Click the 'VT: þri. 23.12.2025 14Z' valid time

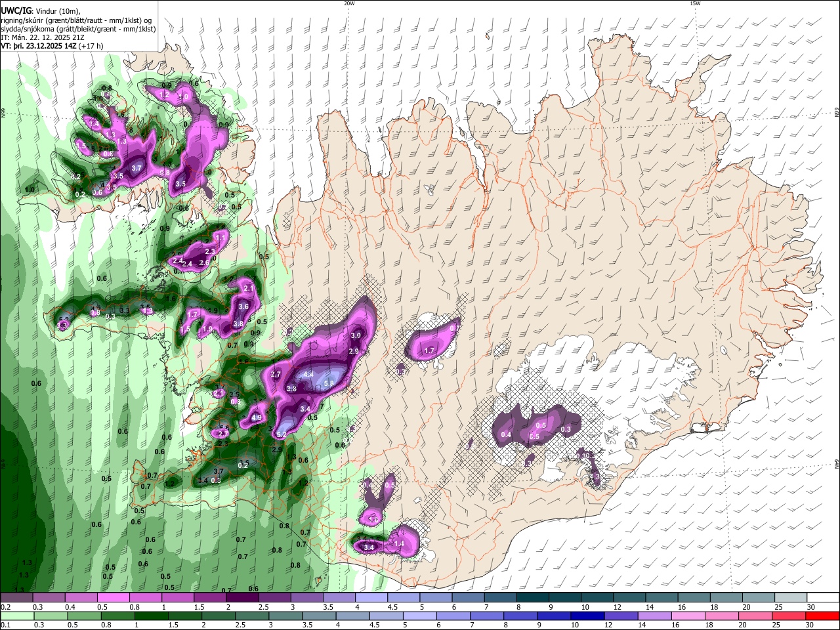pyautogui.click(x=39, y=47)
